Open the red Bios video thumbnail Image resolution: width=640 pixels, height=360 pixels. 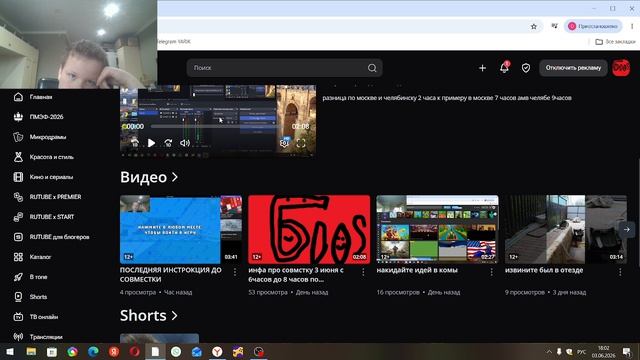click(309, 229)
